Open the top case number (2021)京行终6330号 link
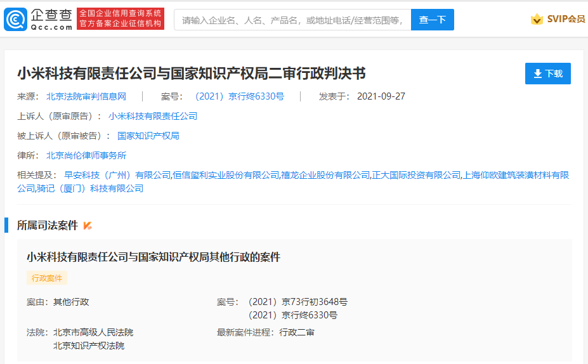 (240, 97)
